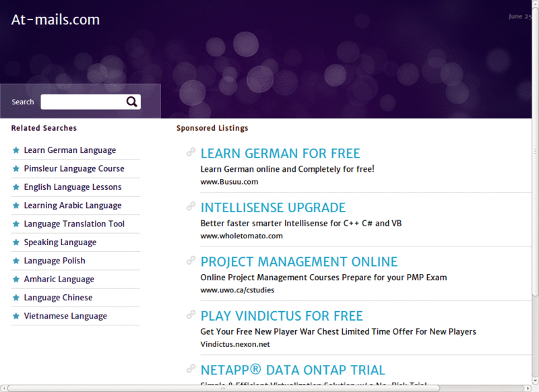Screen dimensions: 539x392
Task: Click star icon beside English Language Lessons
Action: pos(15,187)
